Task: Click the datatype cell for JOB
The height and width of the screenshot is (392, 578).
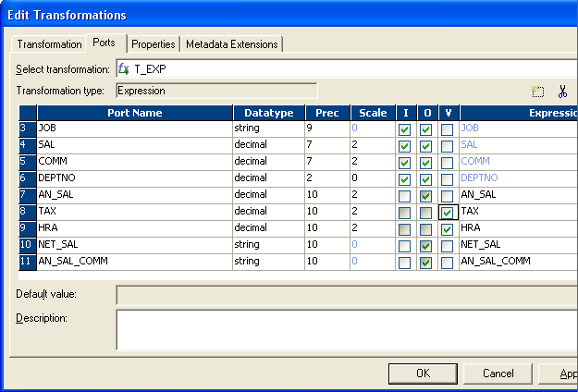Action: pyautogui.click(x=269, y=129)
